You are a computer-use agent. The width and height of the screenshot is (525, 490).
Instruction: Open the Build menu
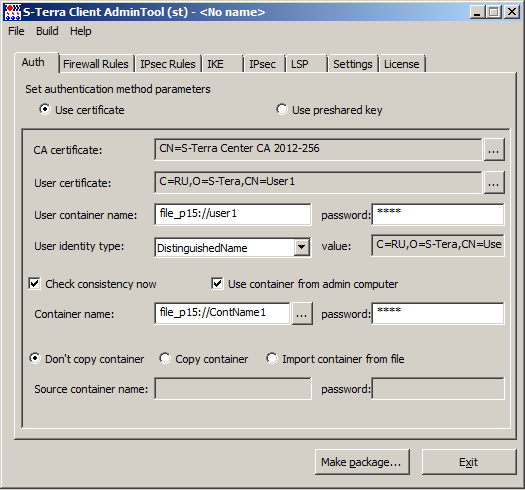(x=47, y=31)
